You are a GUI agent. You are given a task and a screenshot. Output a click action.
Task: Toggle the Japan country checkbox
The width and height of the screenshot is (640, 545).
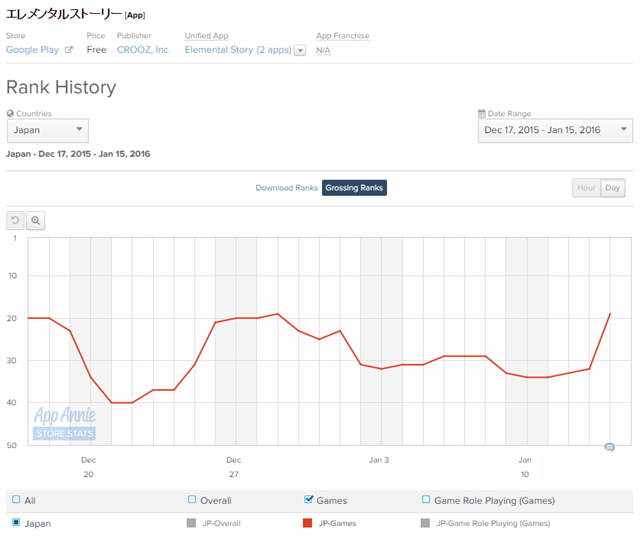pos(16,522)
